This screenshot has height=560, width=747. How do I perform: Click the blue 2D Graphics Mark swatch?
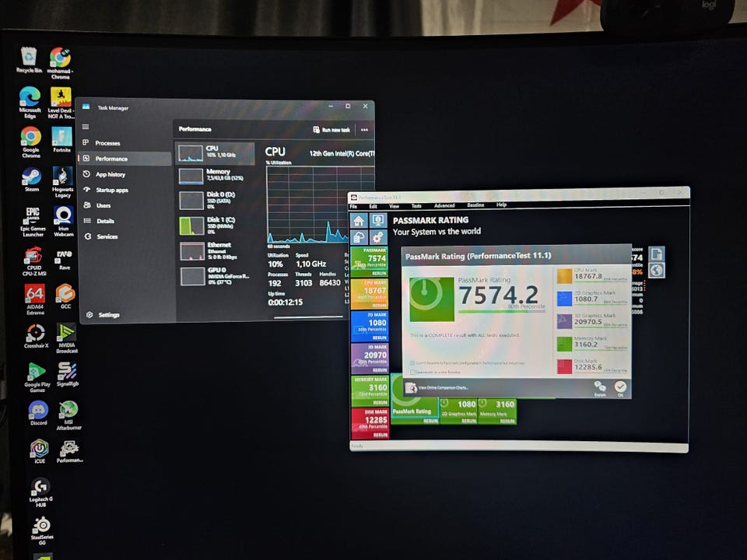(565, 299)
